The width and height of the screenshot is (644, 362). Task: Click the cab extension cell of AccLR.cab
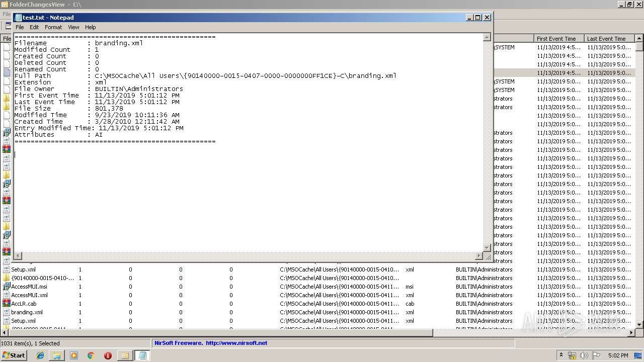[x=410, y=304]
